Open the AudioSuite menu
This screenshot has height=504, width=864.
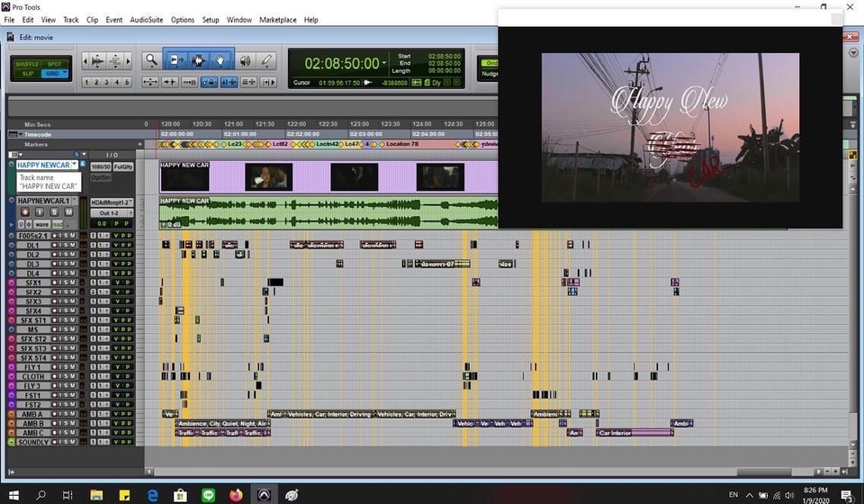147,20
